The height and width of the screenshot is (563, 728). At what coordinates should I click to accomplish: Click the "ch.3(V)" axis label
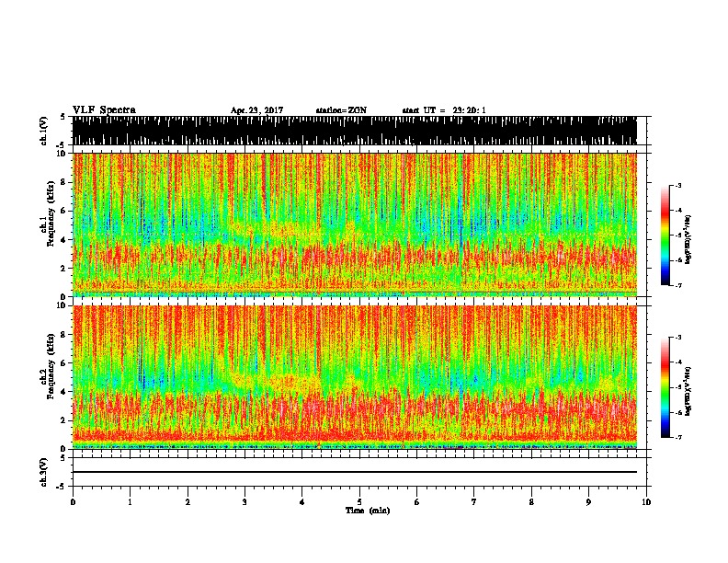[x=44, y=472]
